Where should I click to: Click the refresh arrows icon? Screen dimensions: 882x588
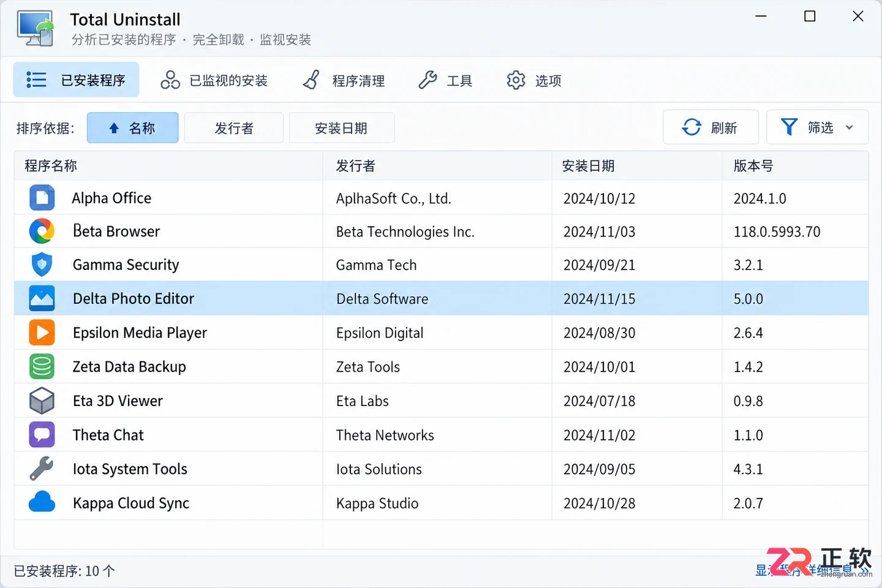692,127
